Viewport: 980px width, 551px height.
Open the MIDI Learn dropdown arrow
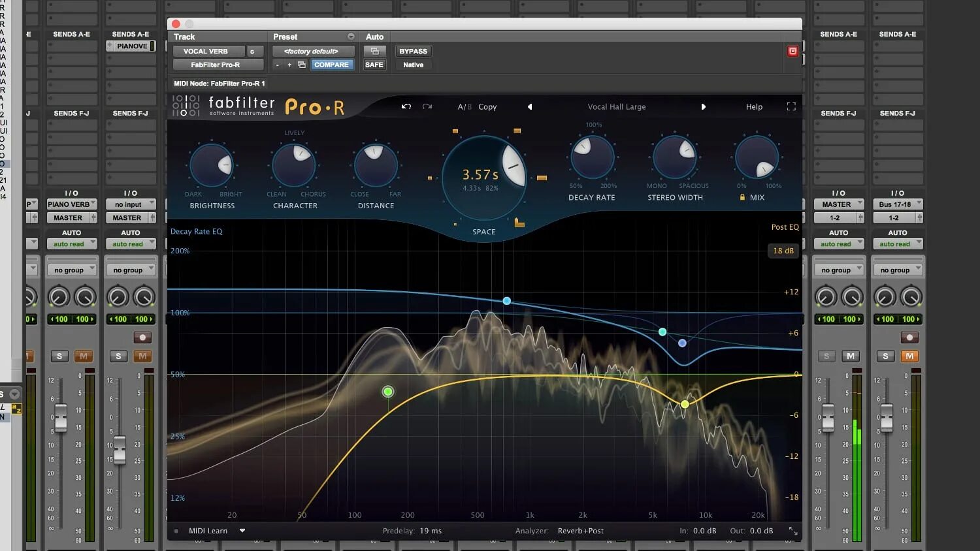click(x=242, y=531)
